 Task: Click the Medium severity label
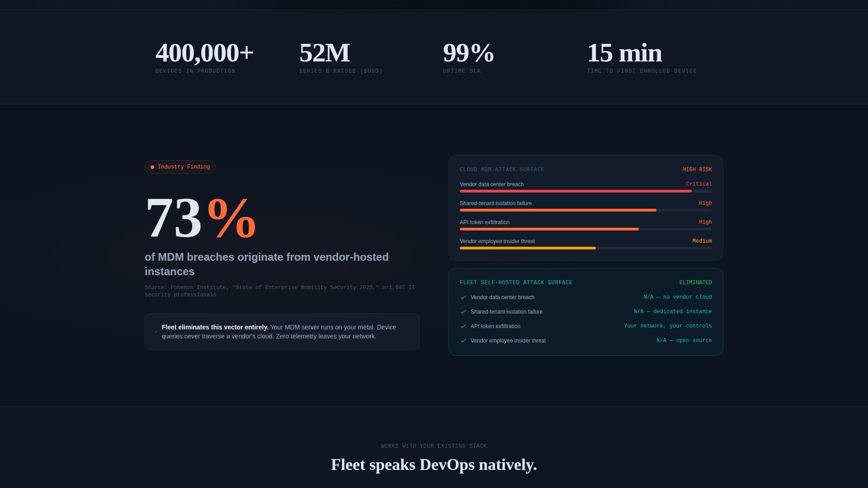coord(702,241)
